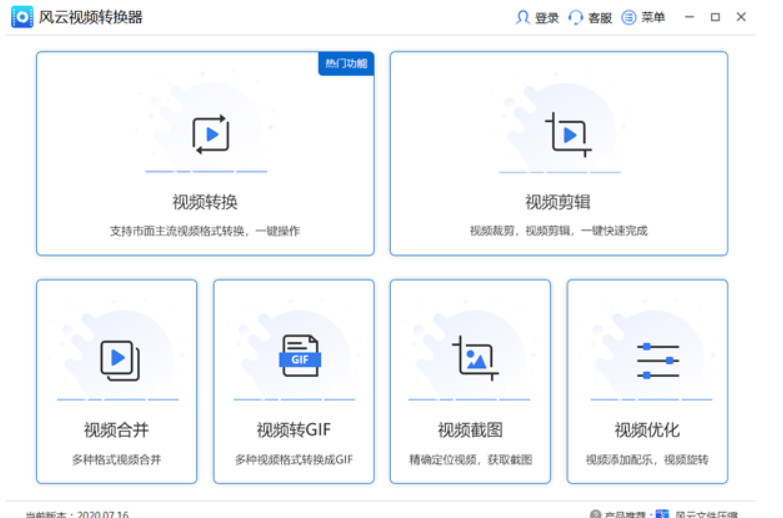Click the 风云视频转换器 app logo icon
Image resolution: width=783 pixels, height=518 pixels.
(22, 17)
